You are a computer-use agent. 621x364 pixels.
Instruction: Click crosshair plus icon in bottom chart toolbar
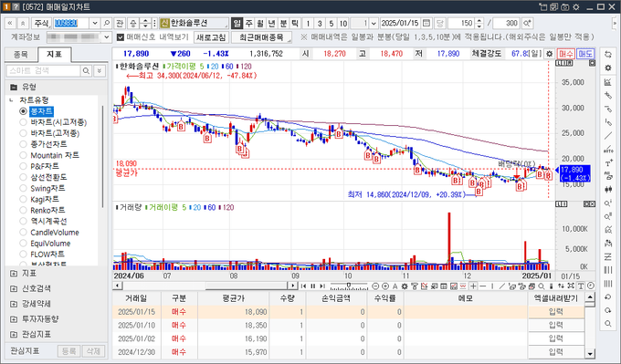tap(473, 286)
